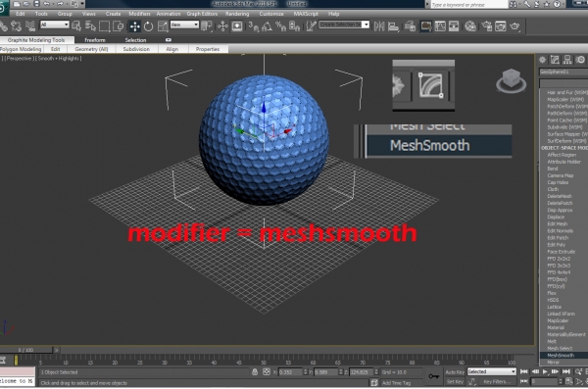Switch to Selection ribbon tab
This screenshot has width=588, height=389.
tap(135, 40)
